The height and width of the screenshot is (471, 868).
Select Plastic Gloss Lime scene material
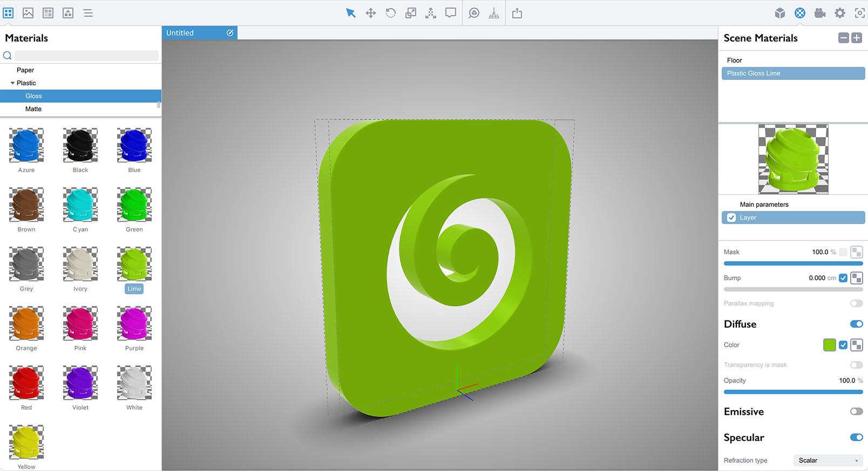point(793,73)
